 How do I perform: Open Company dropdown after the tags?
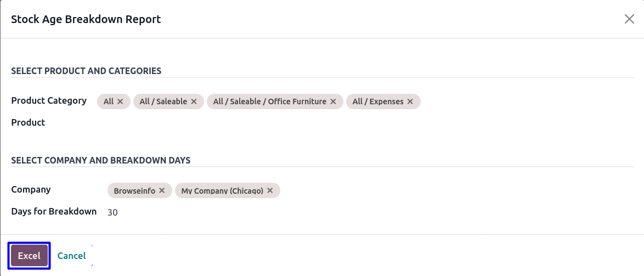click(x=439, y=191)
